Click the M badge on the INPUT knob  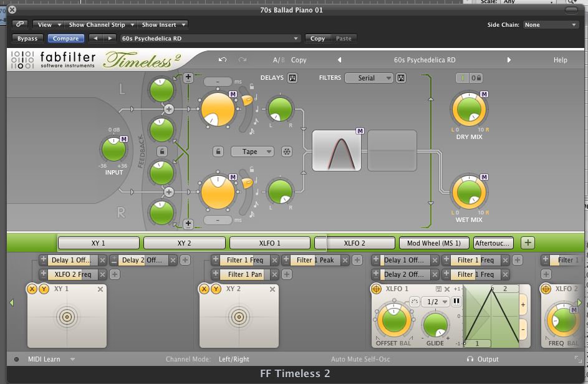click(x=123, y=139)
